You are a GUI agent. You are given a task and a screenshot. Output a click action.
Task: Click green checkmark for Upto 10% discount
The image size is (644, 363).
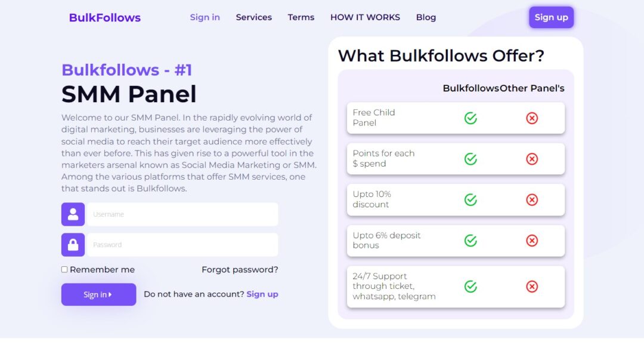click(470, 199)
